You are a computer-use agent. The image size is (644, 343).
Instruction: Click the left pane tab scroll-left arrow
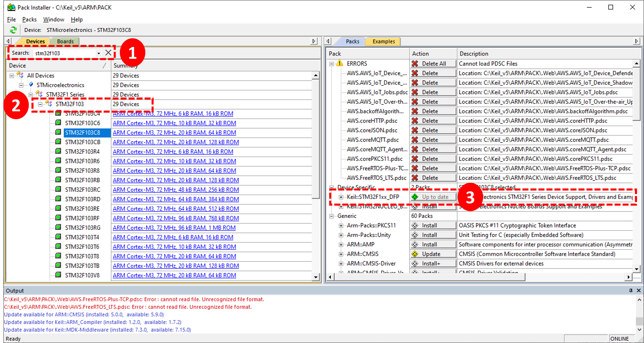pyautogui.click(x=8, y=41)
